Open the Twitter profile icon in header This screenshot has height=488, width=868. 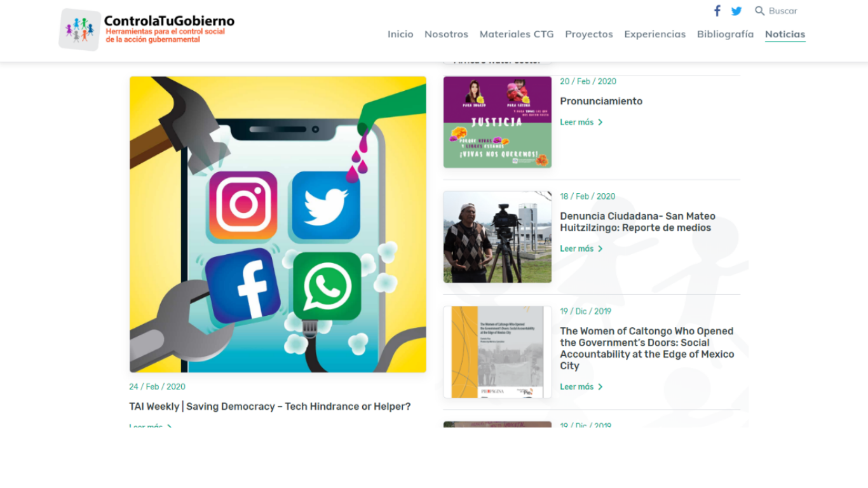pos(736,11)
